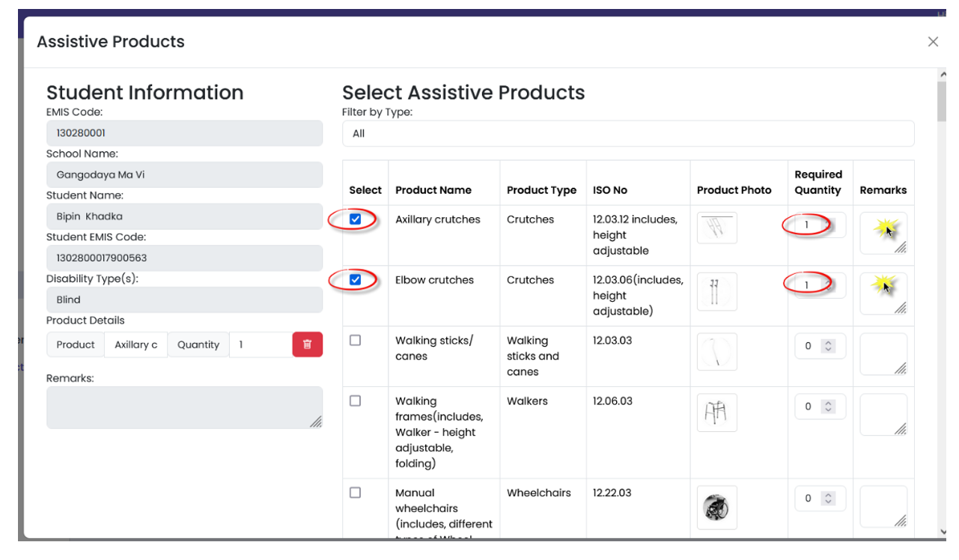This screenshot has width=959, height=560.
Task: Edit the required quantity for Axillary crutches
Action: (x=808, y=225)
